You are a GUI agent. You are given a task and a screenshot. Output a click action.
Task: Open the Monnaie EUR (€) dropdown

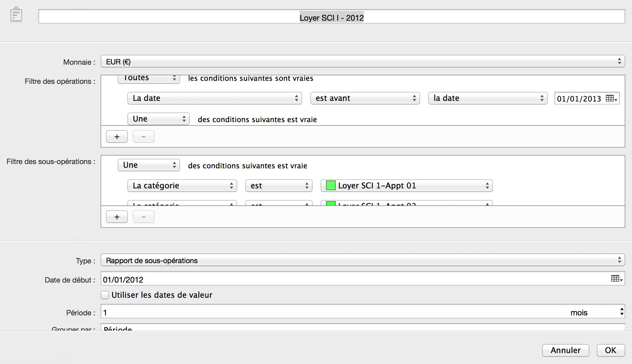coord(363,61)
